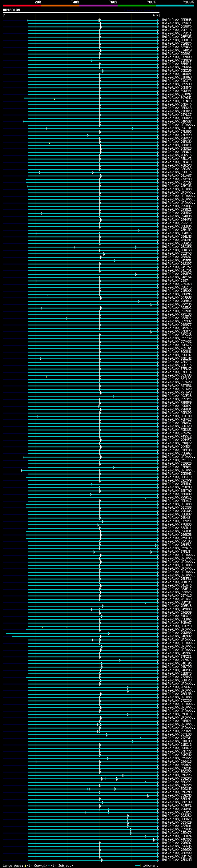Select the label UniRef100_C8VLC7
This screenshot has width=197, height=868.
click(177, 115)
